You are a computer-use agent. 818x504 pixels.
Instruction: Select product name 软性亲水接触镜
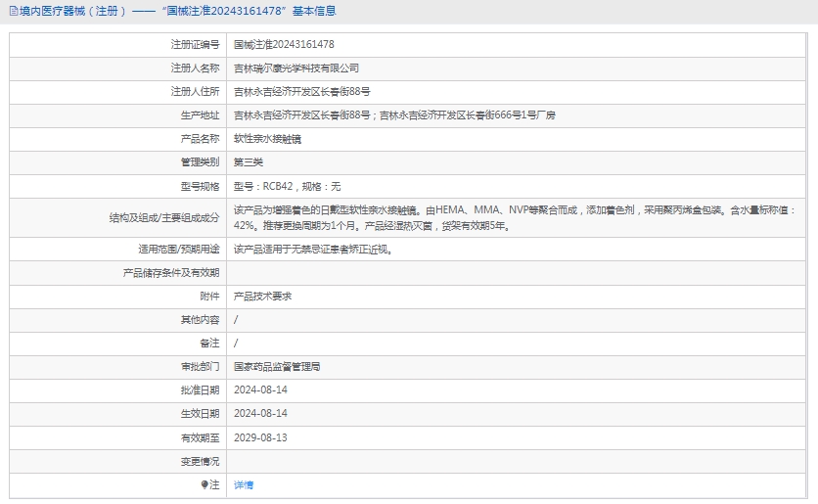267,139
